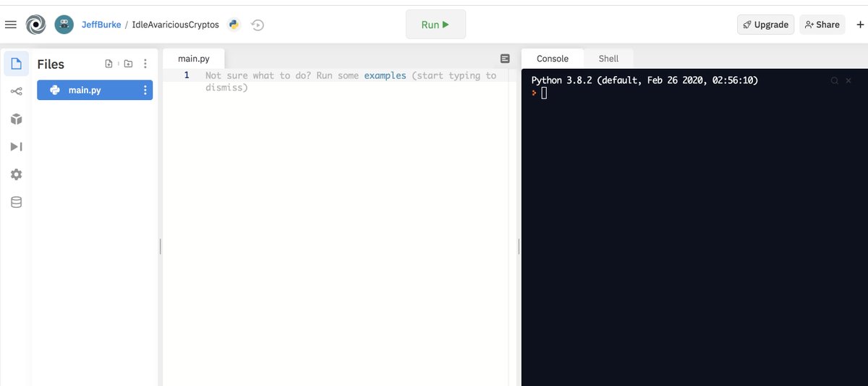
Task: Click the Replit spiral logo
Action: tap(35, 25)
